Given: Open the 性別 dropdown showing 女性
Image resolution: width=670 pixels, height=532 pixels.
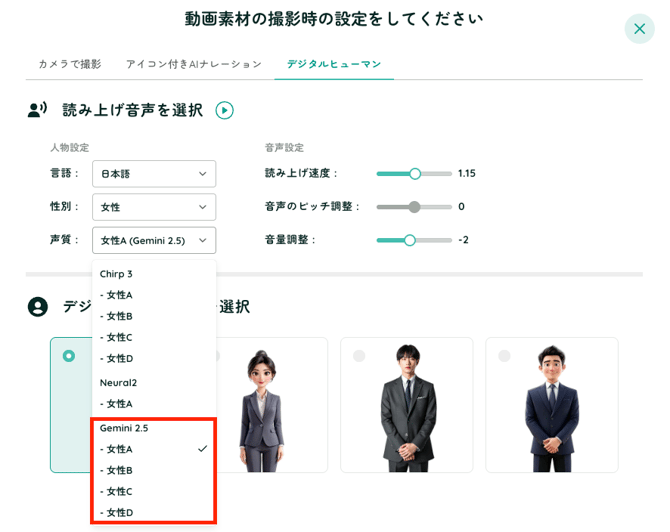Looking at the screenshot, I should click(x=154, y=207).
